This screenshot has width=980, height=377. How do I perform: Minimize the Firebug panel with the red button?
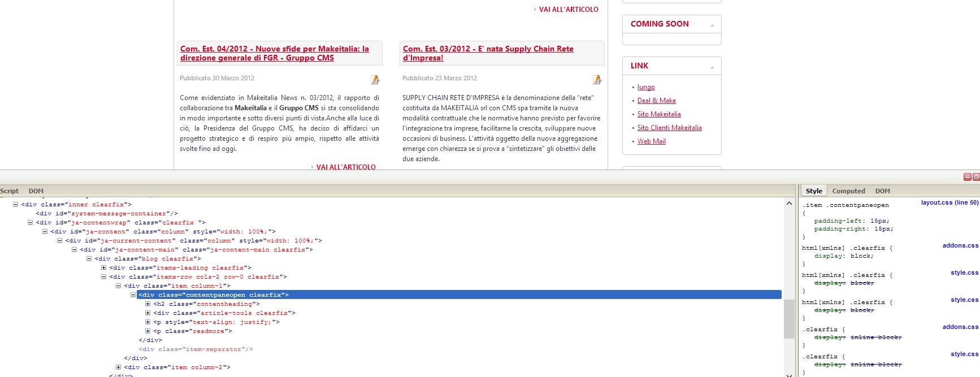tap(967, 177)
